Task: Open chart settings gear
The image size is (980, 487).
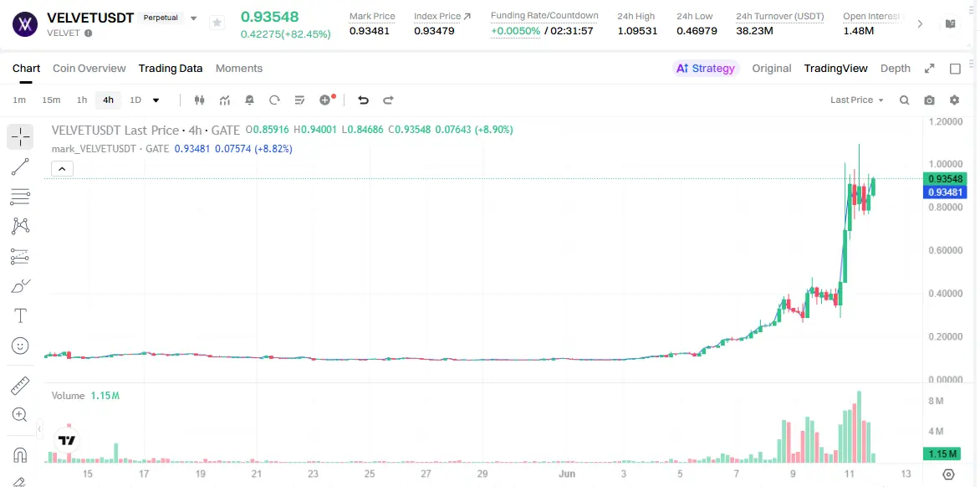Action: click(x=954, y=100)
